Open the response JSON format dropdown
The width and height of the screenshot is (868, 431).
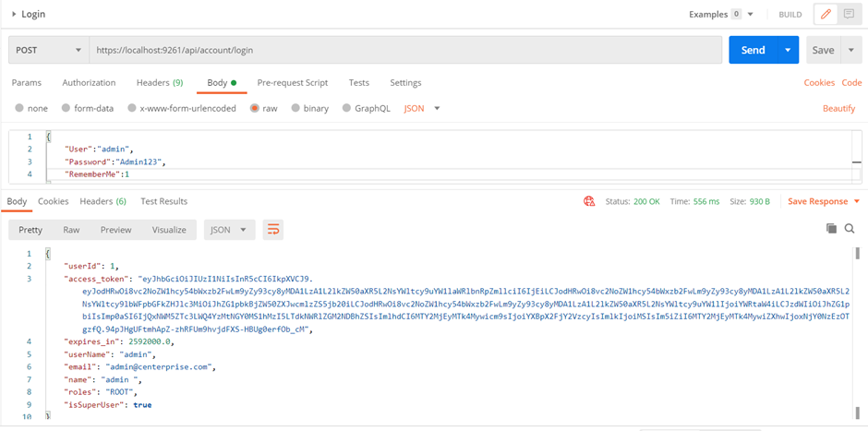point(229,230)
